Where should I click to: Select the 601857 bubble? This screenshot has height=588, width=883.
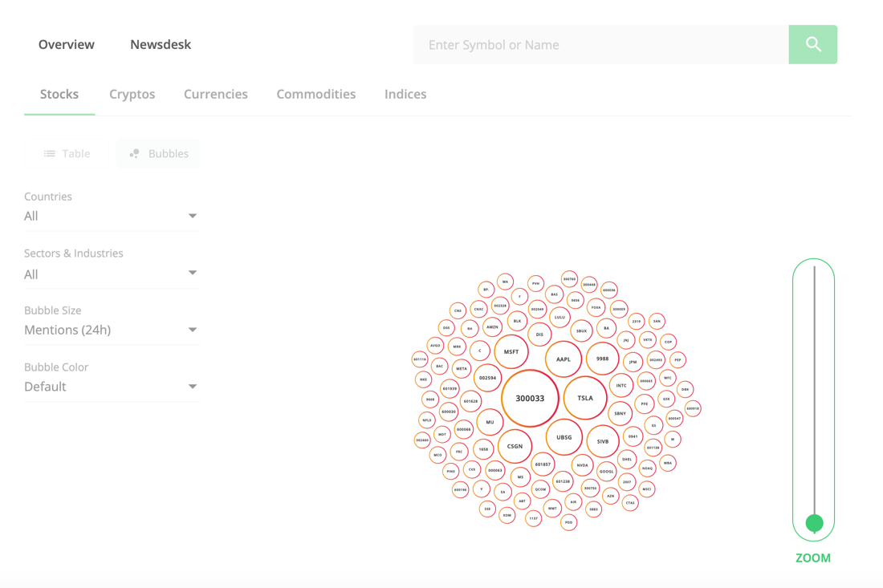pos(543,464)
